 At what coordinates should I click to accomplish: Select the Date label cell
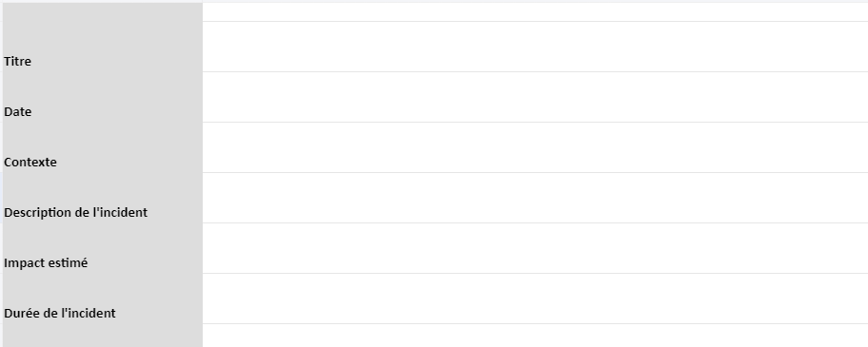pos(103,97)
